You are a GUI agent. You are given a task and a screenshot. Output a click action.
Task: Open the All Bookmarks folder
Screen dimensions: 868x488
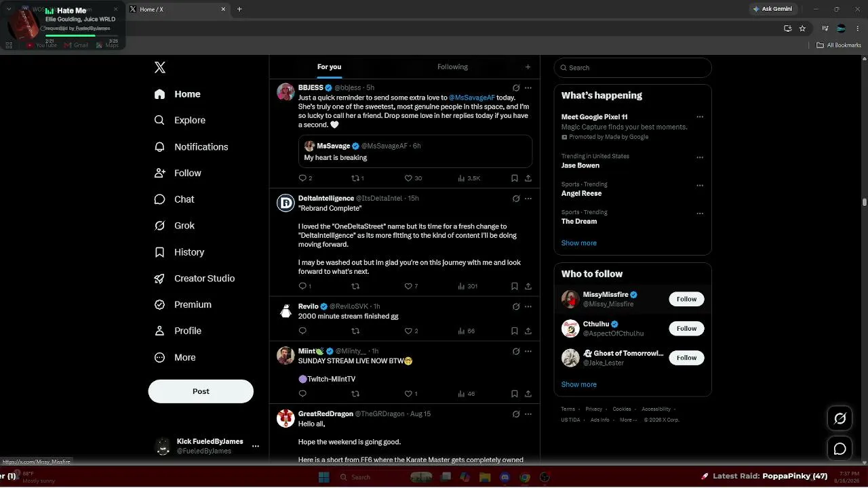(x=839, y=45)
